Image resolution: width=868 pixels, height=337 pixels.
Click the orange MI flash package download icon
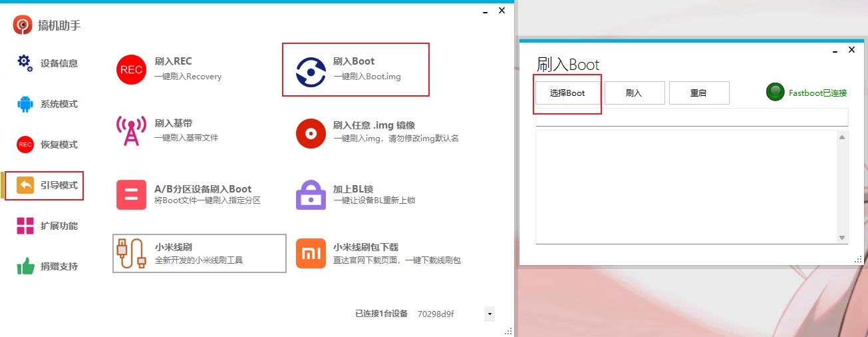[x=311, y=253]
